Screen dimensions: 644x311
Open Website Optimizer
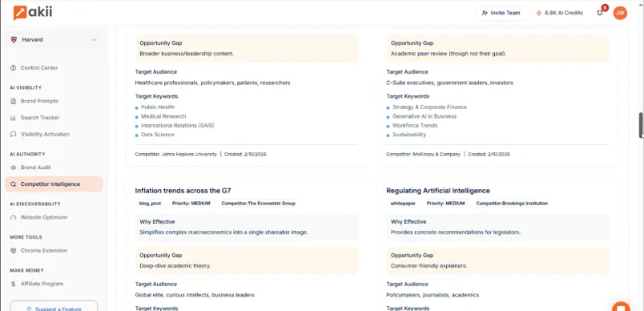[x=44, y=217]
